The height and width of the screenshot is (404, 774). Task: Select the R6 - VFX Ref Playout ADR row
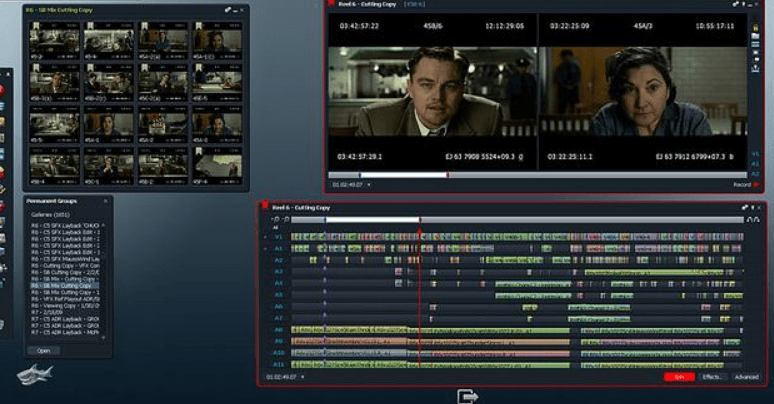point(65,299)
